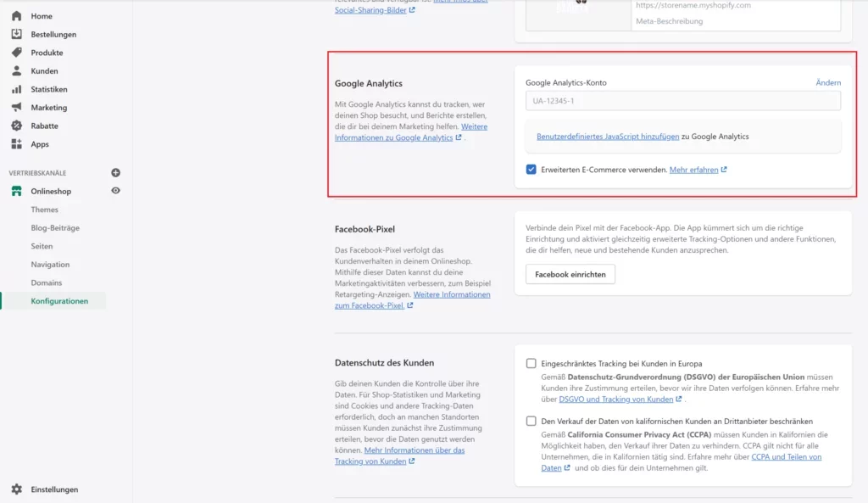Click the VERTRIEBSKANÄLE section label
The height and width of the screenshot is (503, 868).
37,173
